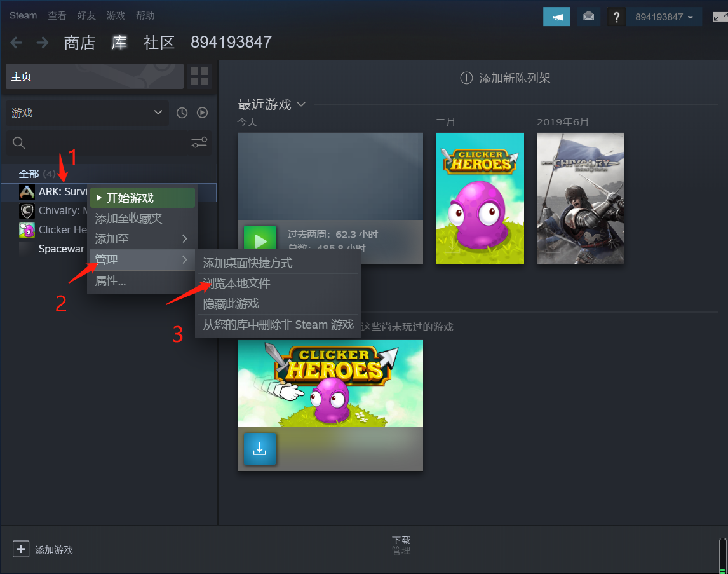Open the 894193847 profile tab
The width and height of the screenshot is (728, 574).
tap(231, 42)
